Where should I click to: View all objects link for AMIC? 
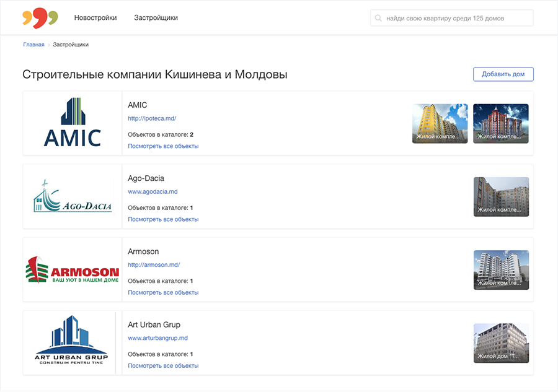[x=163, y=146]
